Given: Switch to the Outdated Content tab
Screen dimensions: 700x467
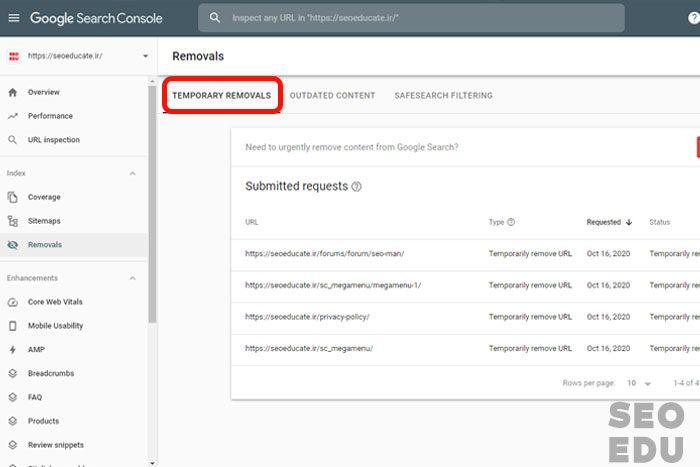Looking at the screenshot, I should (x=332, y=96).
